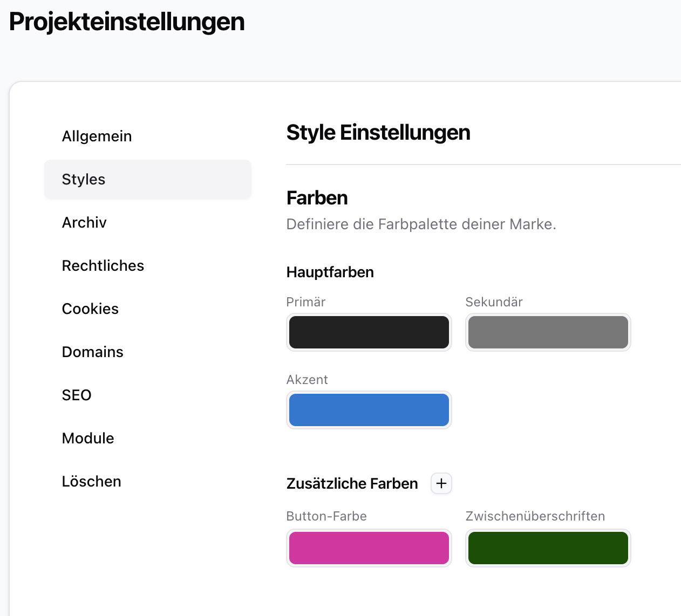Switch to the Cookies section
This screenshot has width=681, height=616.
pyautogui.click(x=90, y=309)
